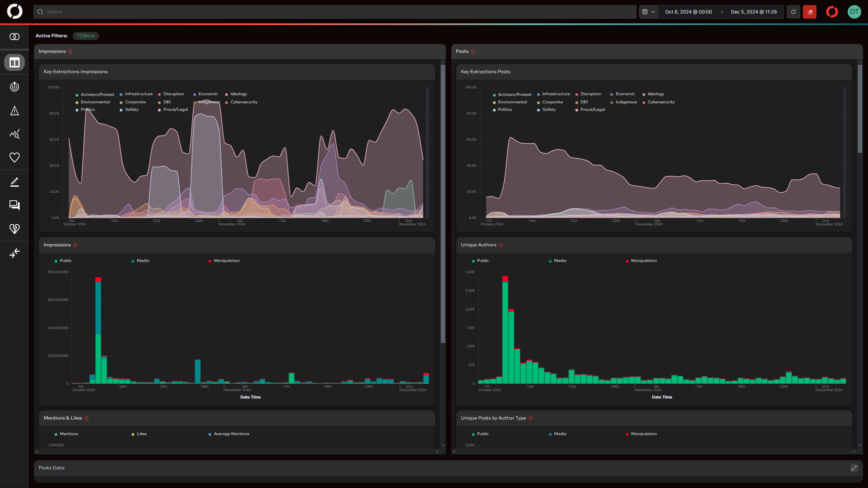Viewport: 868px width, 488px height.
Task: Toggle Media legend in Impressions bar chart
Action: pyautogui.click(x=140, y=261)
